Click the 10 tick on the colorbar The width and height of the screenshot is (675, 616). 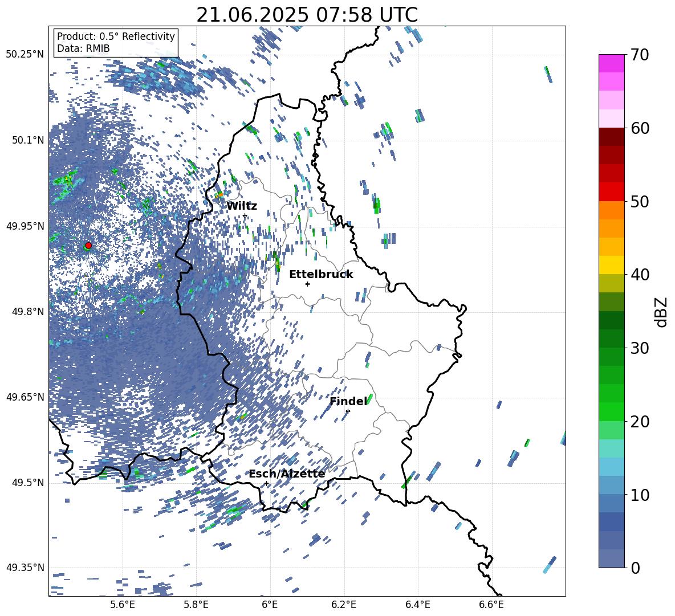[x=639, y=495]
